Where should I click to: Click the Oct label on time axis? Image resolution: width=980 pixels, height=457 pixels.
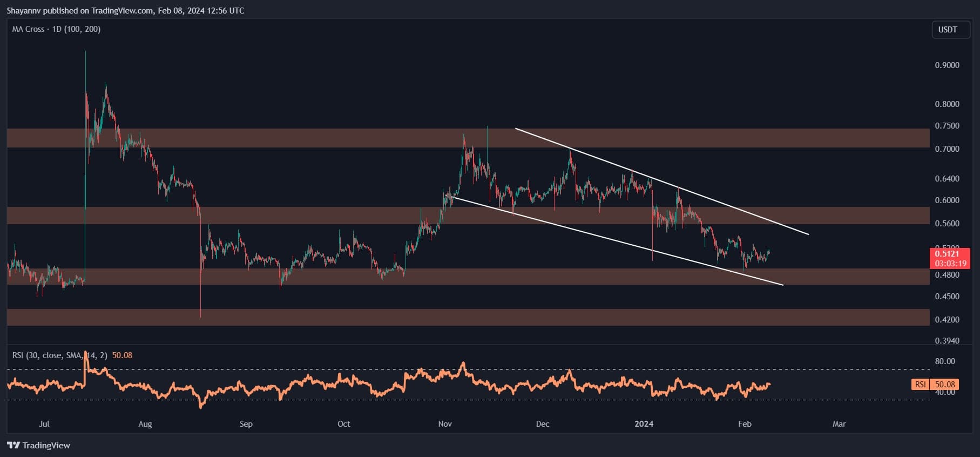tap(343, 424)
